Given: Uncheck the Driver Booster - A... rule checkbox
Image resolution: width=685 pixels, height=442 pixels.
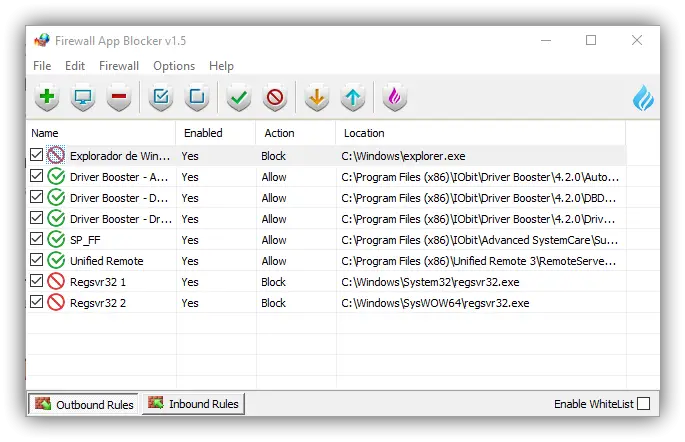Looking at the screenshot, I should click(x=37, y=176).
